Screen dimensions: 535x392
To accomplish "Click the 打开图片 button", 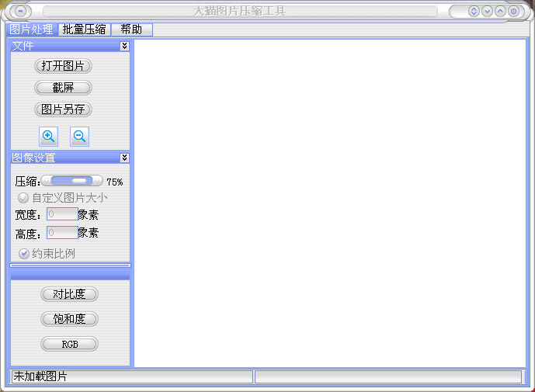I will point(63,66).
